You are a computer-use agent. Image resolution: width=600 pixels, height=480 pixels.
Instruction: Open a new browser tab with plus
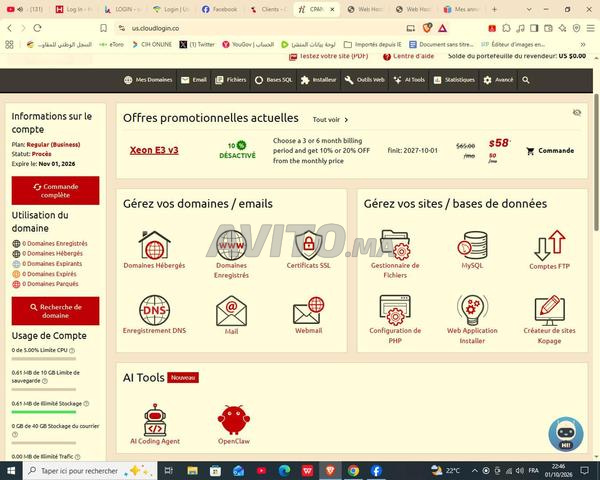[494, 9]
